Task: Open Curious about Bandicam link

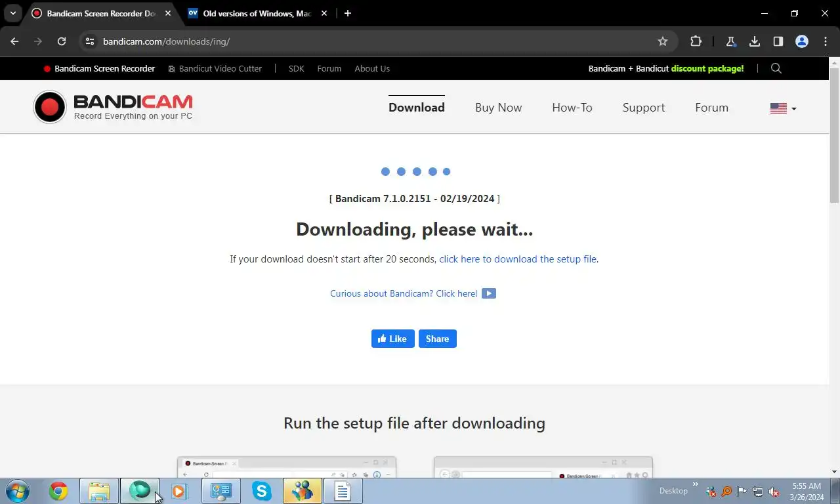Action: pyautogui.click(x=404, y=293)
